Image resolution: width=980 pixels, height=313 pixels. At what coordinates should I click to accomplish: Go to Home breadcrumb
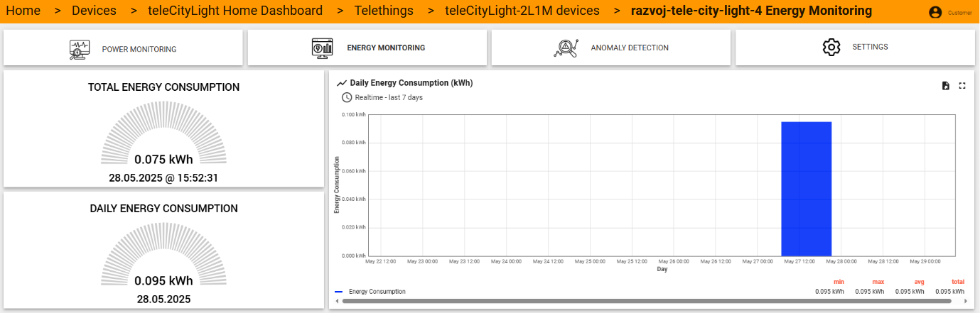point(23,11)
